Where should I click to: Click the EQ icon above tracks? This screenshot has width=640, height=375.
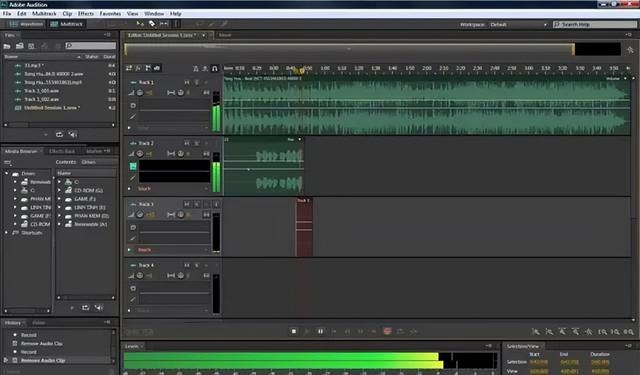[x=157, y=68]
